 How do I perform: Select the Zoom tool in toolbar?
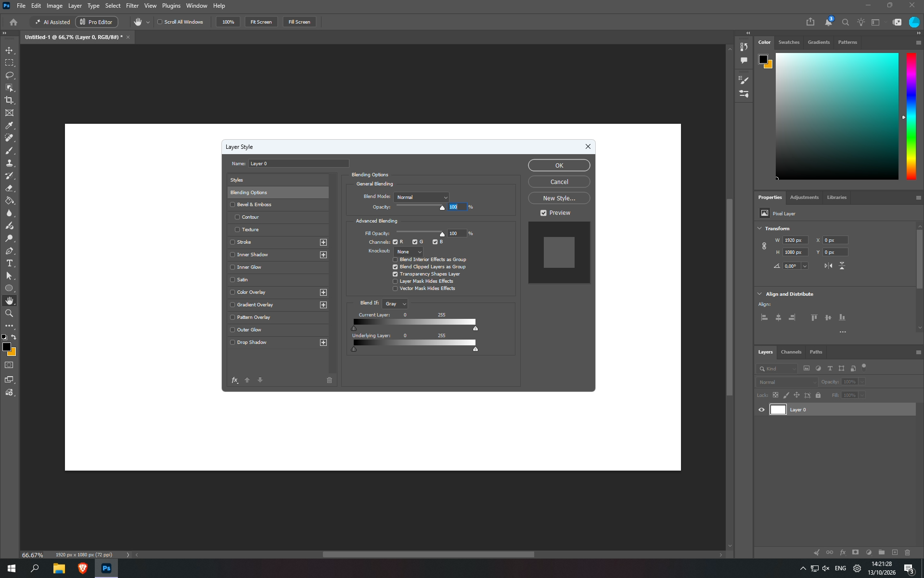(x=9, y=314)
